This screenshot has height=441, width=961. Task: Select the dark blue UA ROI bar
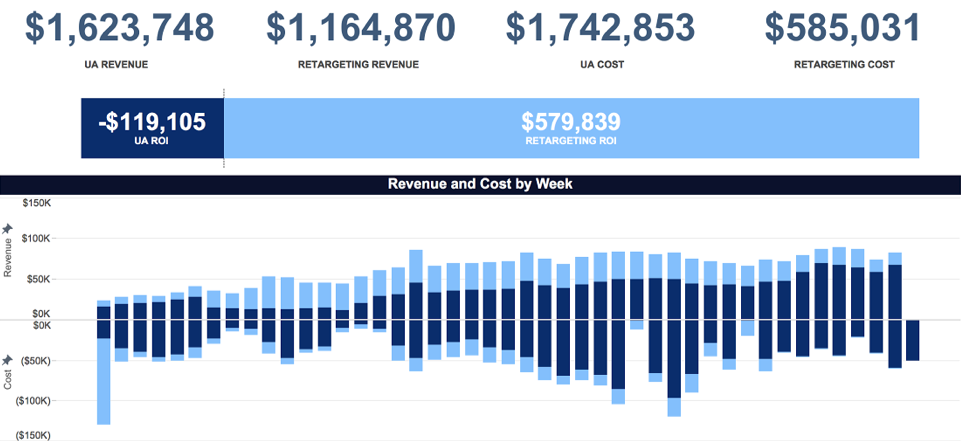click(152, 129)
